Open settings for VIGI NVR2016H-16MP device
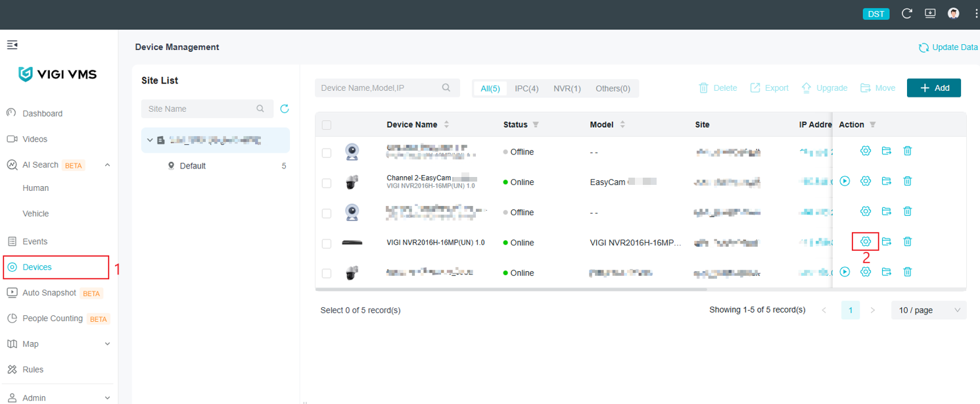 (x=866, y=241)
